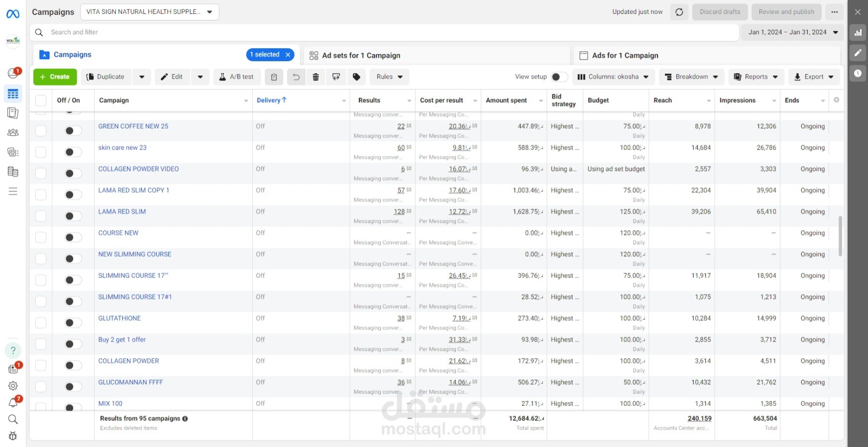This screenshot has height=447, width=868.
Task: Turn on the Buy 2 get 1 offer toggle
Action: pos(73,344)
